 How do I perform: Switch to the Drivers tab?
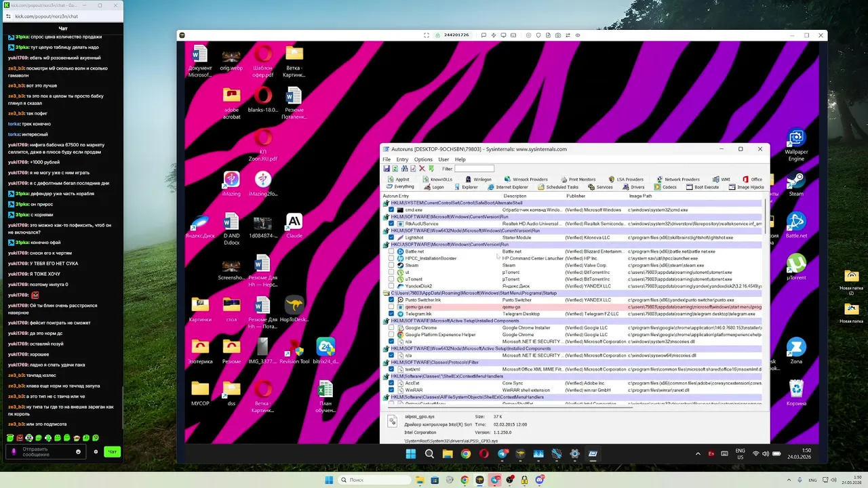click(633, 187)
